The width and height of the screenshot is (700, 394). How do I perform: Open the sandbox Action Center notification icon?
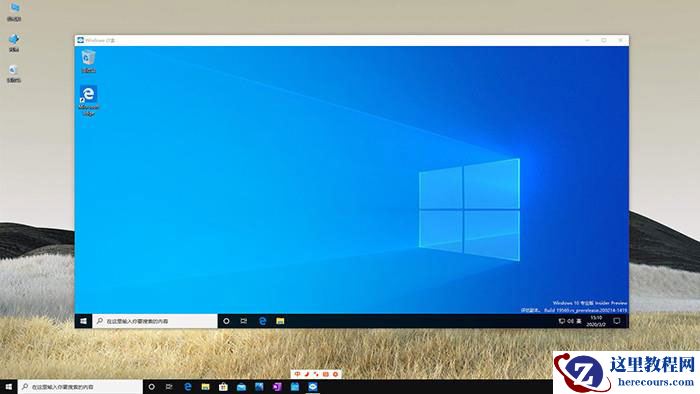tap(617, 321)
